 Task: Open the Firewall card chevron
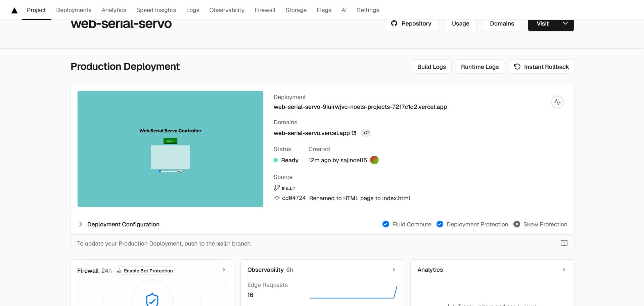click(224, 270)
